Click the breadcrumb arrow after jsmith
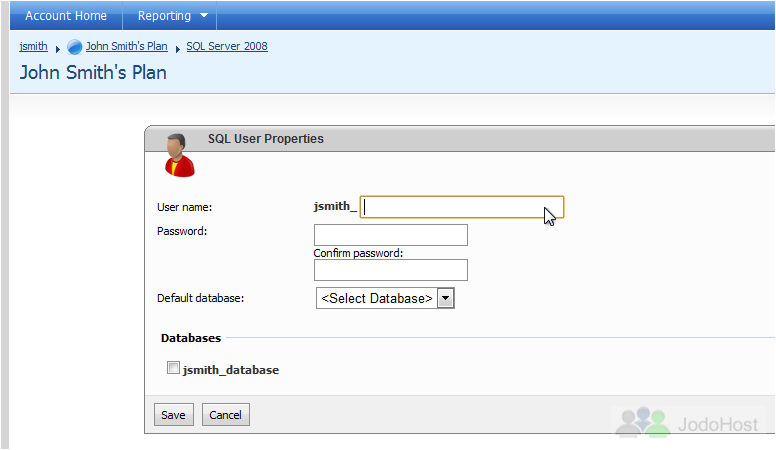Image resolution: width=776 pixels, height=450 pixels. coord(57,49)
